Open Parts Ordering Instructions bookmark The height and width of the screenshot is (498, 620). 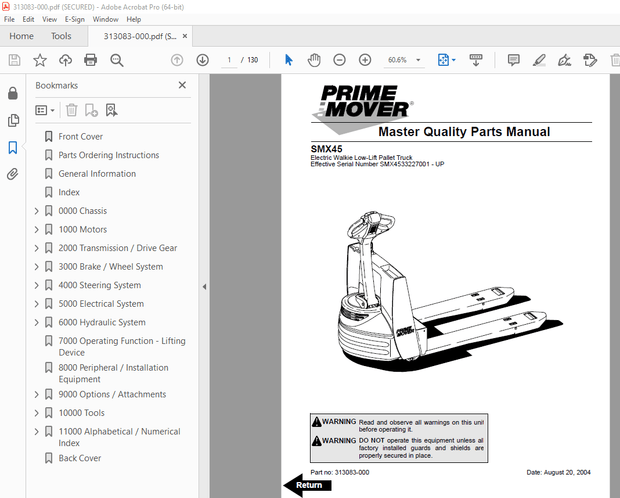[108, 155]
